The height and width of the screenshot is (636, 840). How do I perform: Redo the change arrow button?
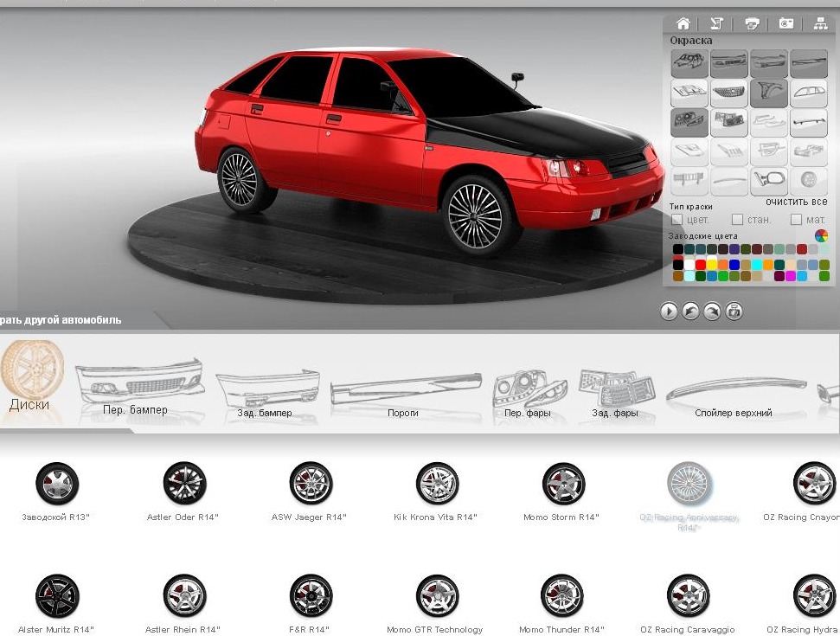coord(712,312)
